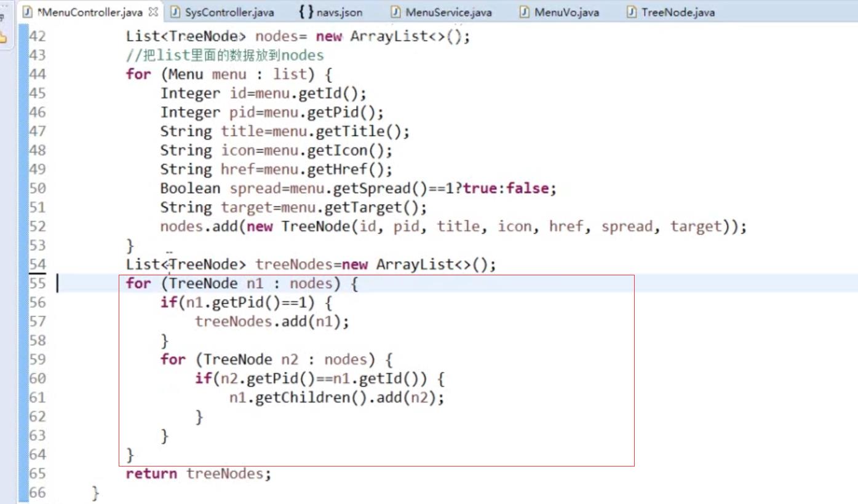Click line number 55 in the gutter

38,283
